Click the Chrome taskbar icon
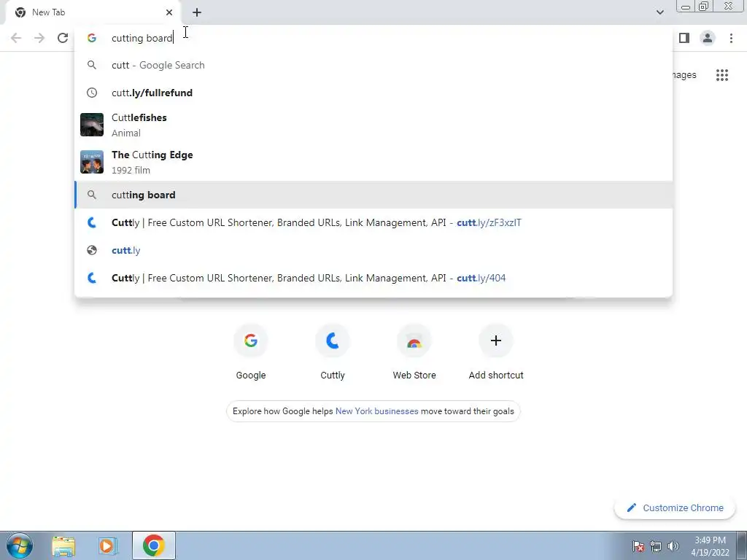This screenshot has width=747, height=560. [153, 545]
